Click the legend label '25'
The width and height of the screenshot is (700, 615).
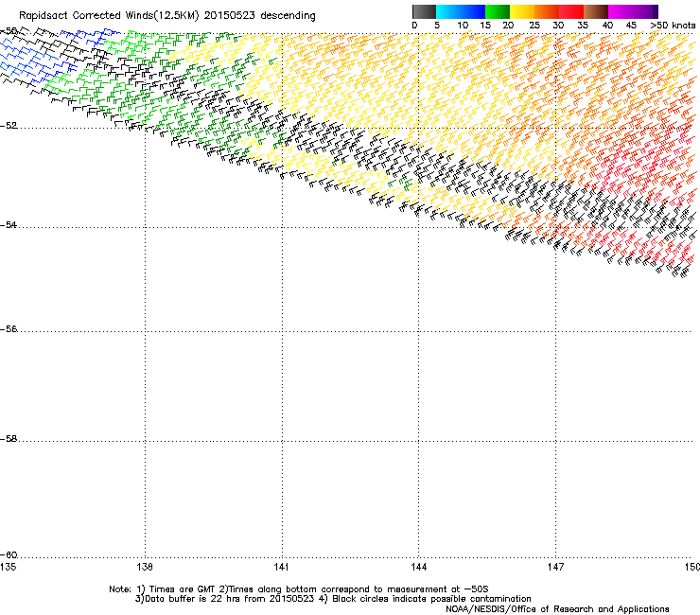[534, 26]
